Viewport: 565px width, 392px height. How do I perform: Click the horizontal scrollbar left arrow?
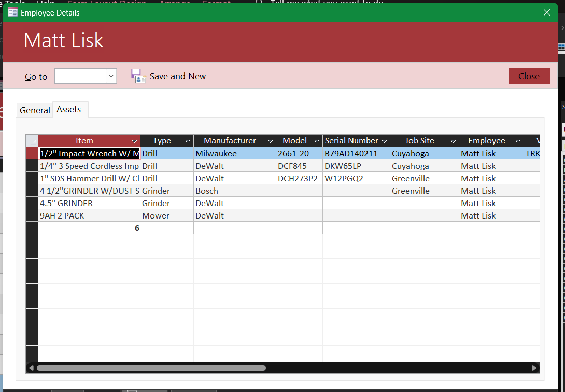[x=31, y=368]
